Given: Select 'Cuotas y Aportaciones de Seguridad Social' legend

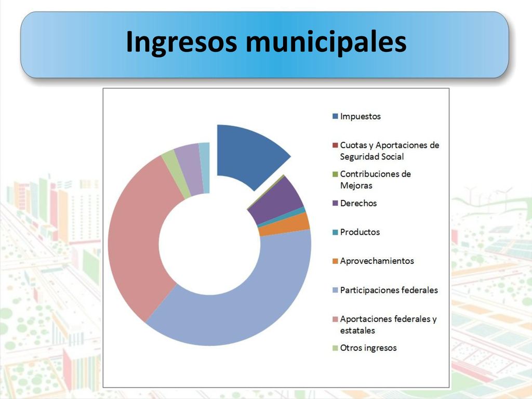Looking at the screenshot, I should pos(390,151).
